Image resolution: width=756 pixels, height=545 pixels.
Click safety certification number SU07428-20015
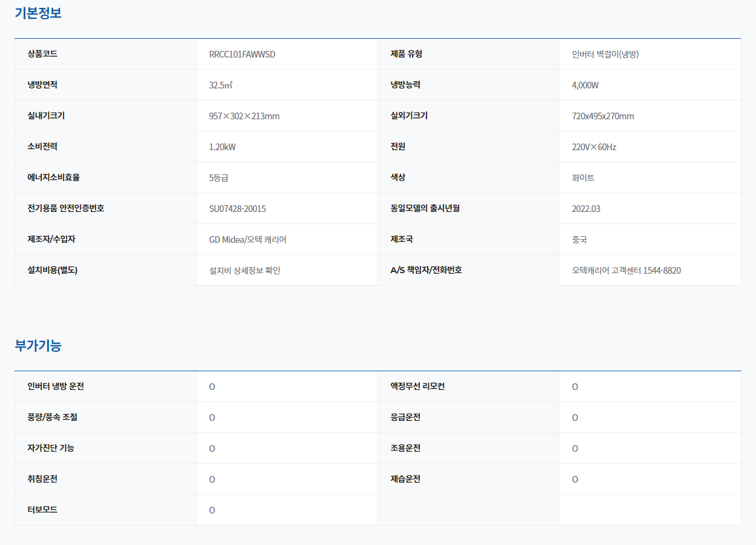(x=237, y=209)
